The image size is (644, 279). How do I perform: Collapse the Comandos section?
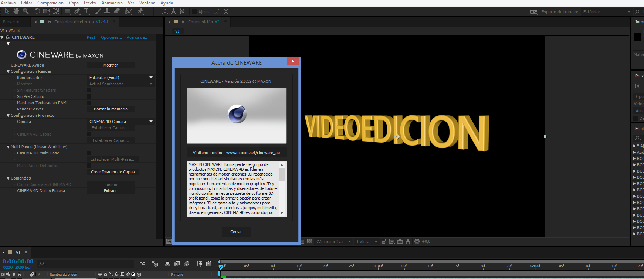coord(8,178)
